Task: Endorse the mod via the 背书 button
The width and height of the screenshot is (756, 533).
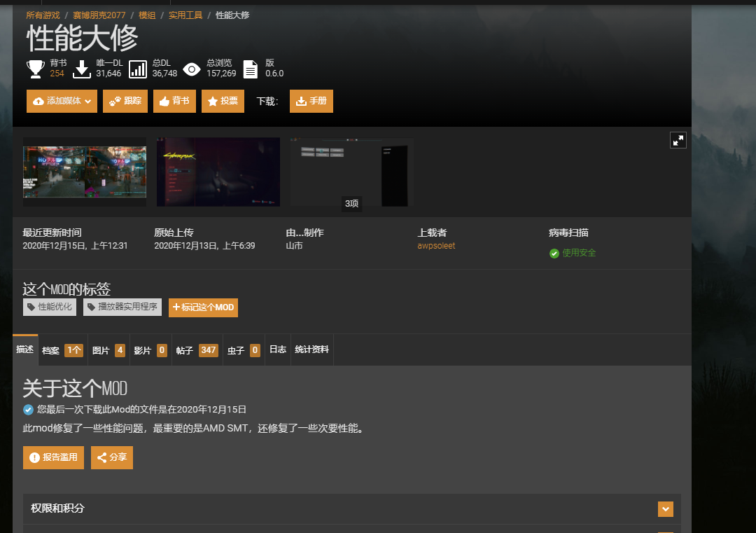Action: (174, 101)
